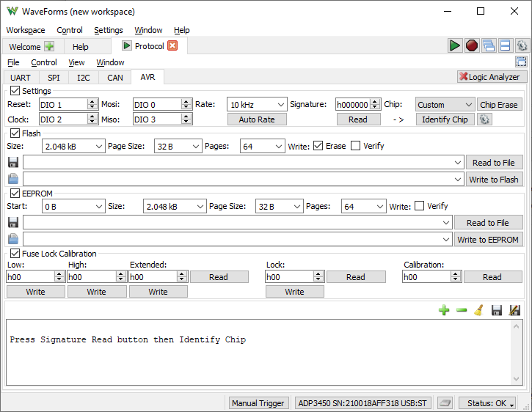Viewport: 532px width, 412px height.
Task: Open EEPROM Size 2.048 kB dropdown
Action: point(175,206)
